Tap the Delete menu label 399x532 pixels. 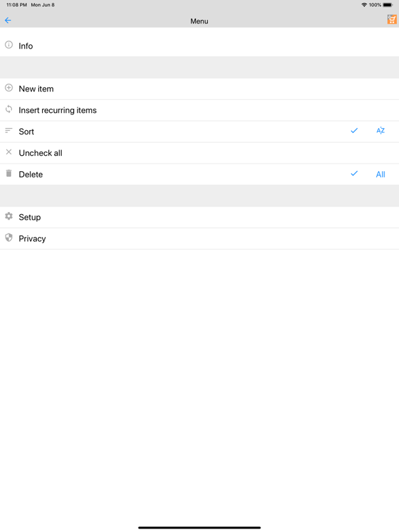point(31,175)
